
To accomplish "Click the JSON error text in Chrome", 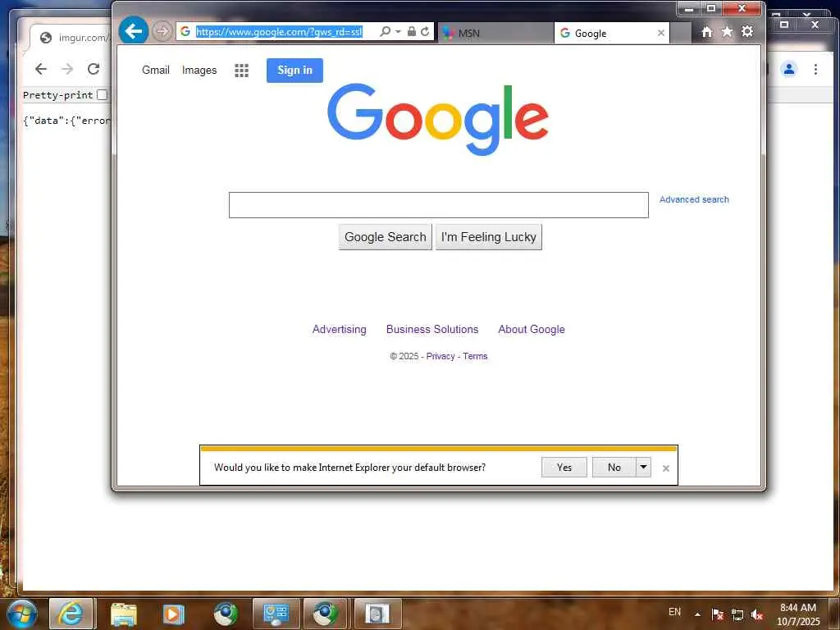I will [66, 121].
